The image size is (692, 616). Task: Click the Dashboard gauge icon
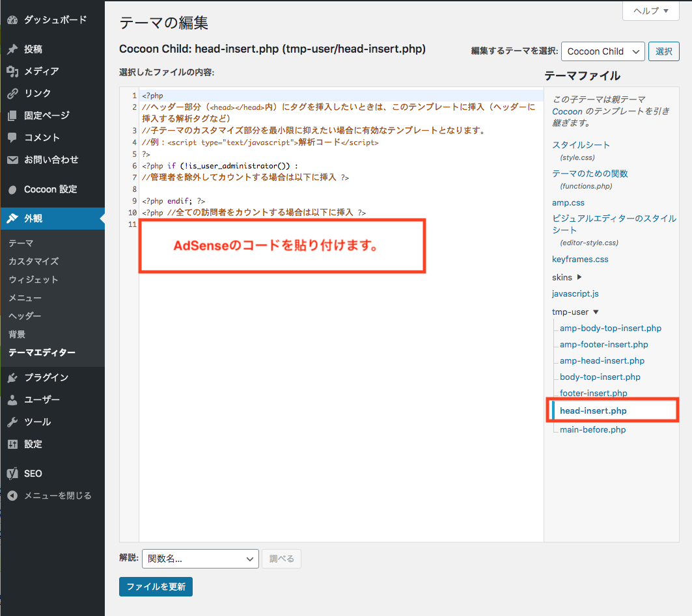12,20
